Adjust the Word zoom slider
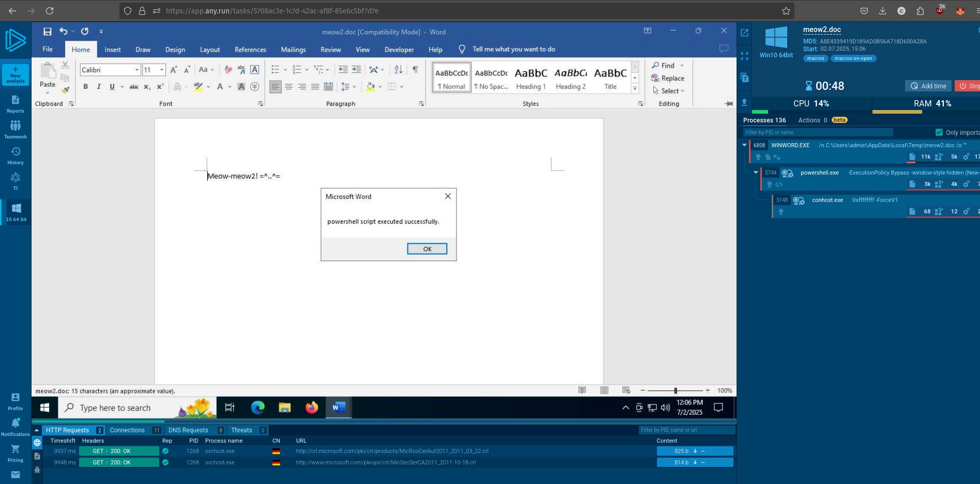This screenshot has height=484, width=980. pos(675,391)
